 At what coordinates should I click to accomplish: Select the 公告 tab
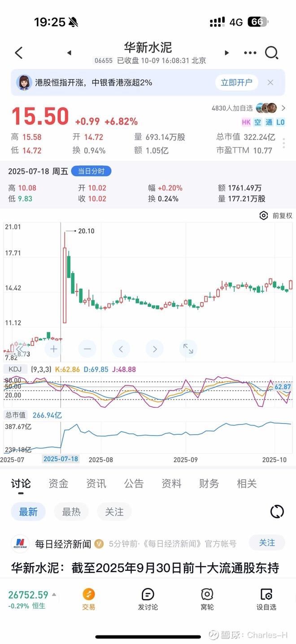point(134,484)
